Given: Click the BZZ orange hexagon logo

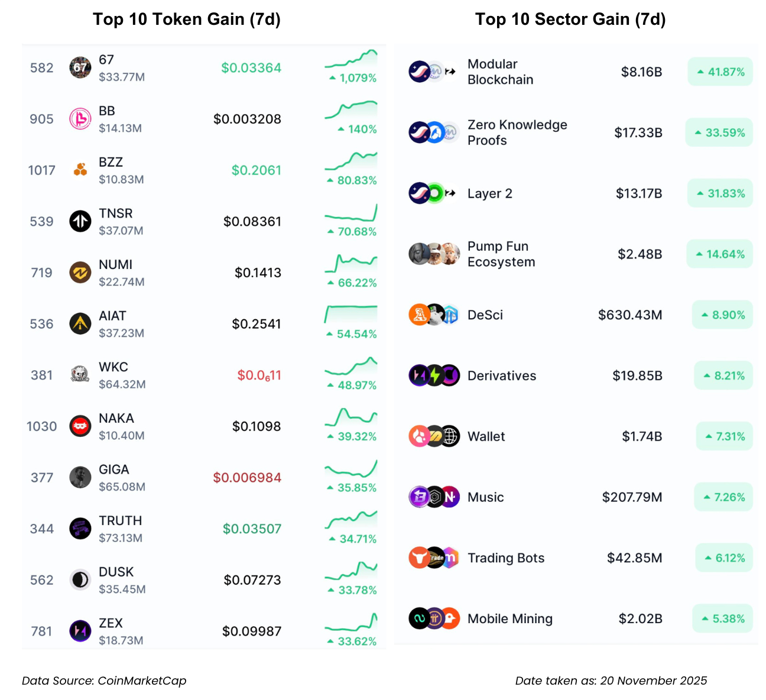Looking at the screenshot, I should coord(80,170).
